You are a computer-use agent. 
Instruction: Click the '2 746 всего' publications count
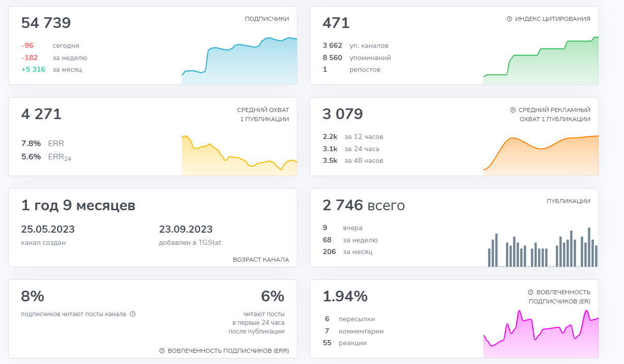(363, 206)
